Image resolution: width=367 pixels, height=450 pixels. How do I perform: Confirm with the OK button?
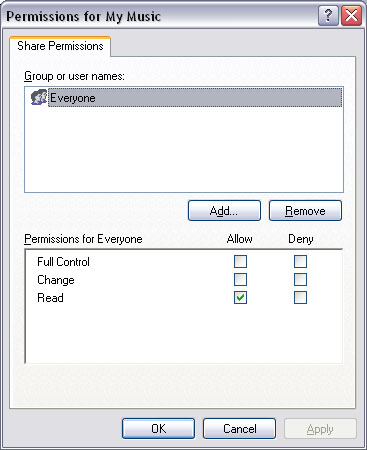tap(158, 429)
